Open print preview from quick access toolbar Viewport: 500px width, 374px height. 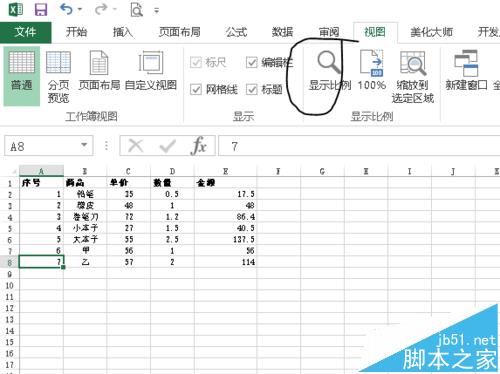pyautogui.click(x=136, y=10)
